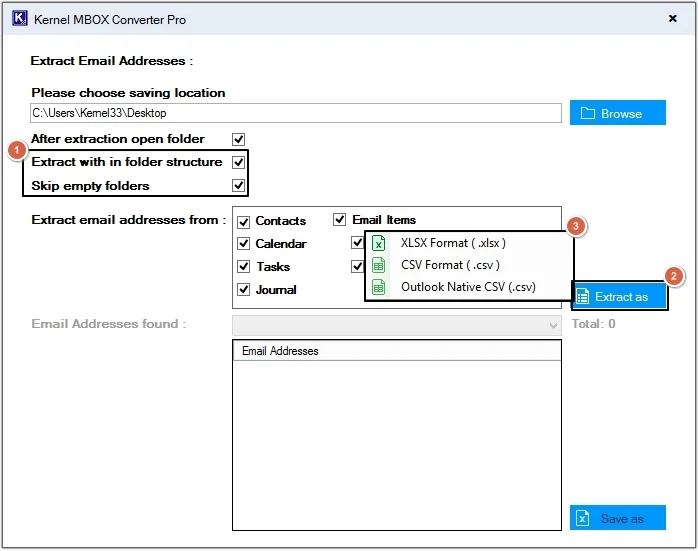Choose Outlook Native CSV (.csv) option
Screen dimensions: 699x551
[469, 288]
